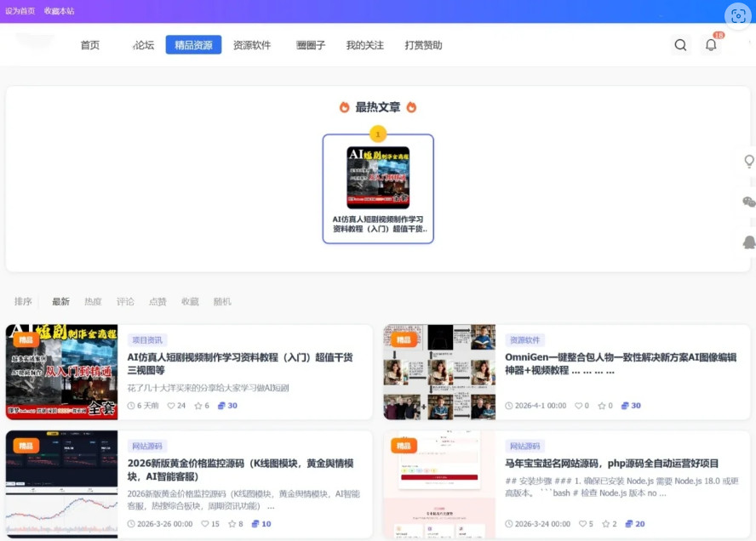Click the lightbulb icon on right sidebar
Image resolution: width=756 pixels, height=541 pixels.
pyautogui.click(x=749, y=162)
